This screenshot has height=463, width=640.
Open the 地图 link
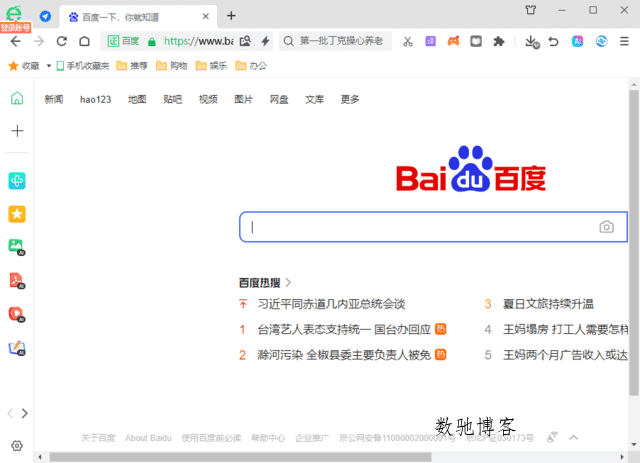pos(137,99)
